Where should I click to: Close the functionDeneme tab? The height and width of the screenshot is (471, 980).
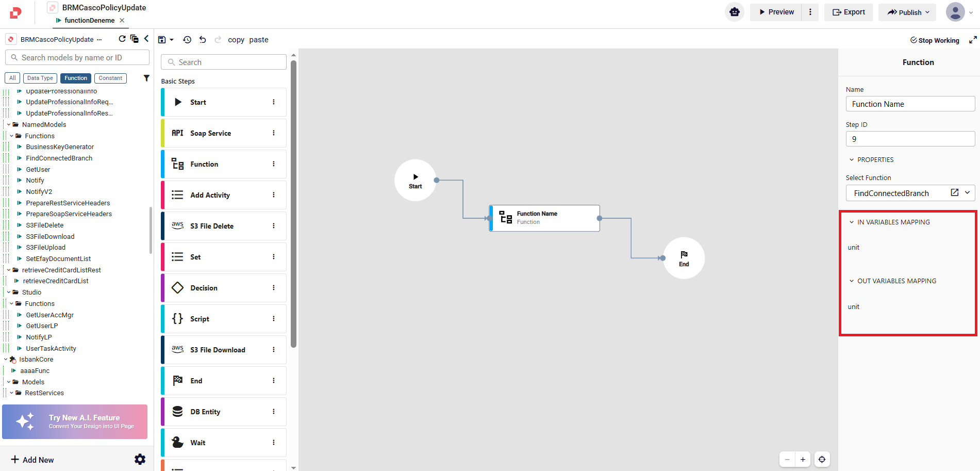(x=122, y=20)
